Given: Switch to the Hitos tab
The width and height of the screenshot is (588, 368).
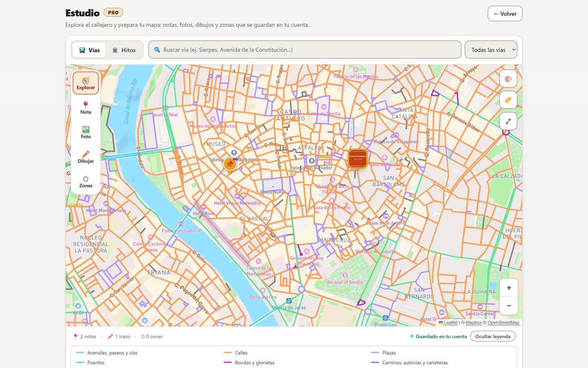Looking at the screenshot, I should 124,50.
